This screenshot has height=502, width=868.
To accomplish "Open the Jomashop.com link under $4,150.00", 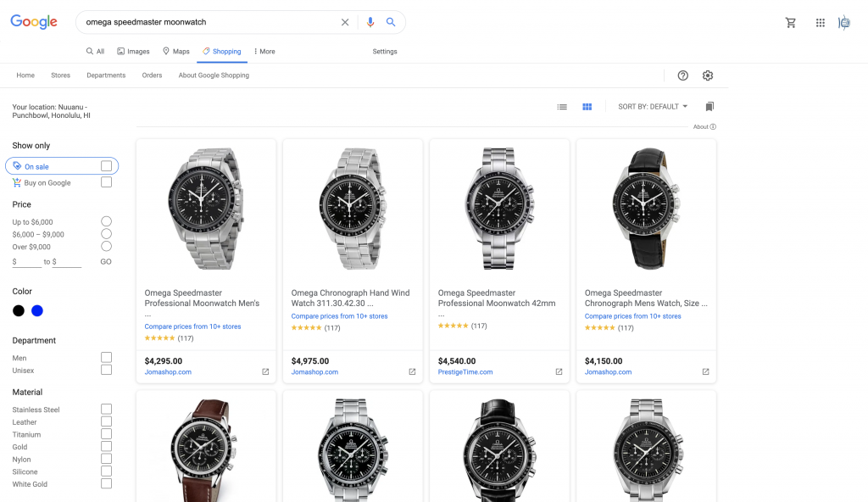I will click(x=608, y=371).
